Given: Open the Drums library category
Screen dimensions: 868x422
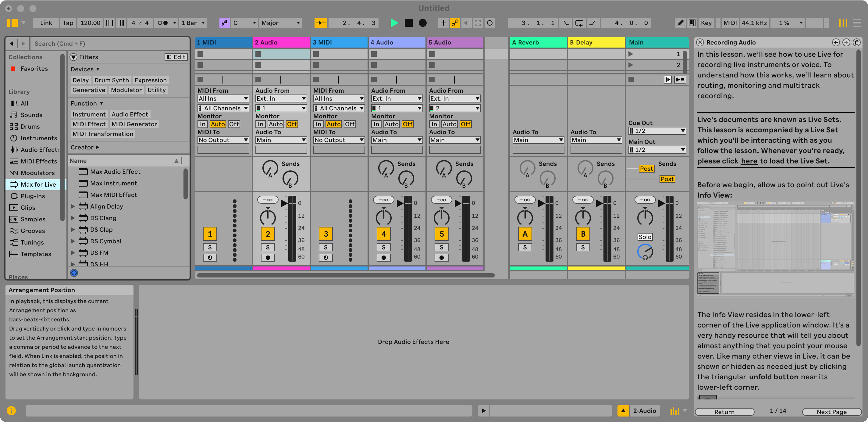Looking at the screenshot, I should point(30,127).
